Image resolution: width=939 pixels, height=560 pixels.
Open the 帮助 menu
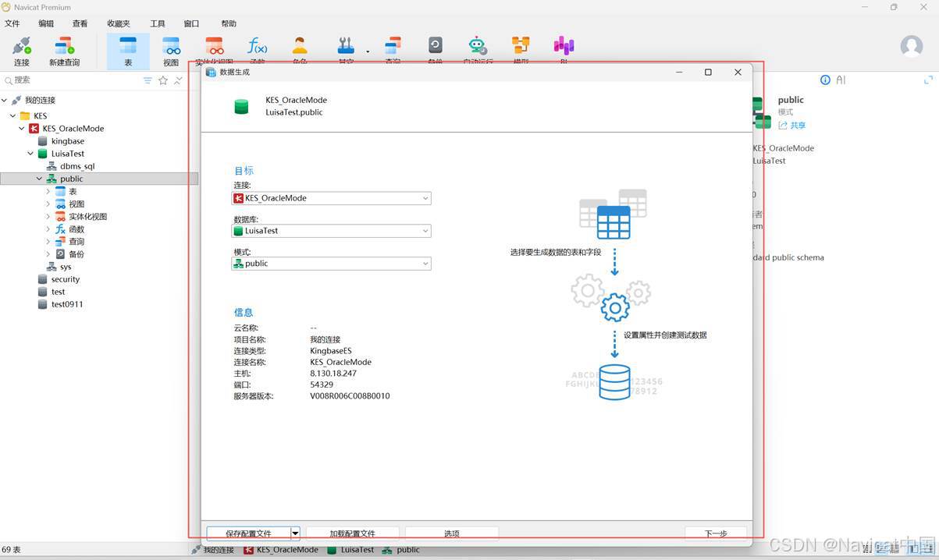pos(229,23)
